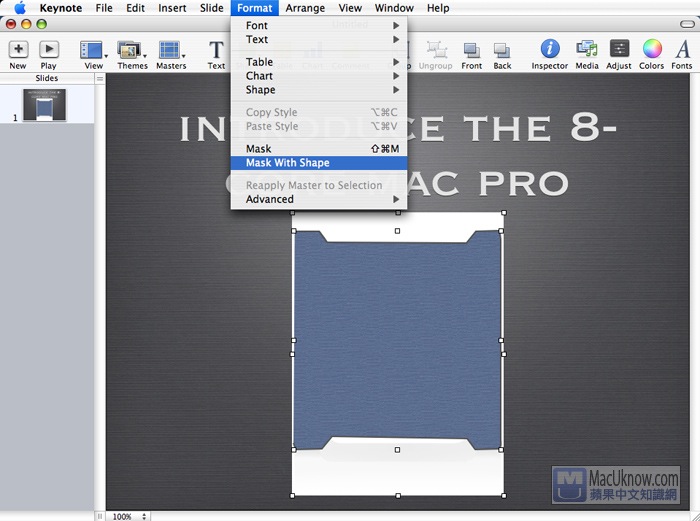Send object to Back icon

502,50
